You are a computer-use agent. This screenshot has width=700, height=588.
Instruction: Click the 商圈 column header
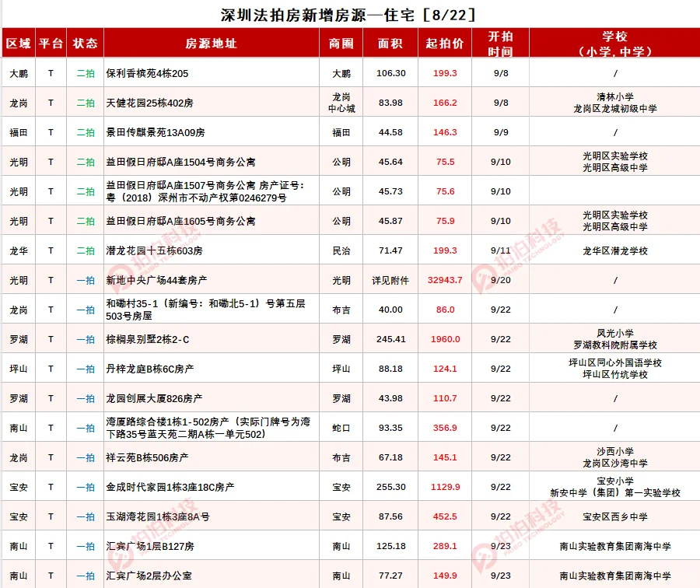tap(341, 44)
